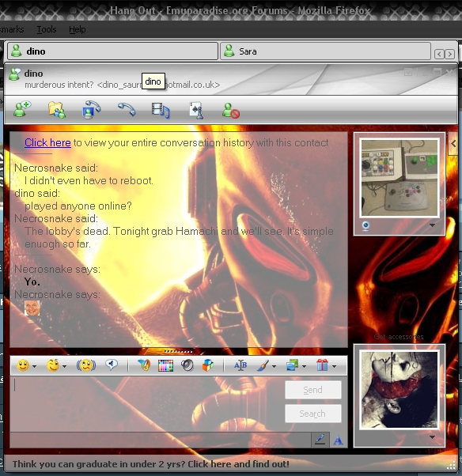The width and height of the screenshot is (462, 476).
Task: Click the webcam icon below dino's picture
Action: click(x=365, y=226)
